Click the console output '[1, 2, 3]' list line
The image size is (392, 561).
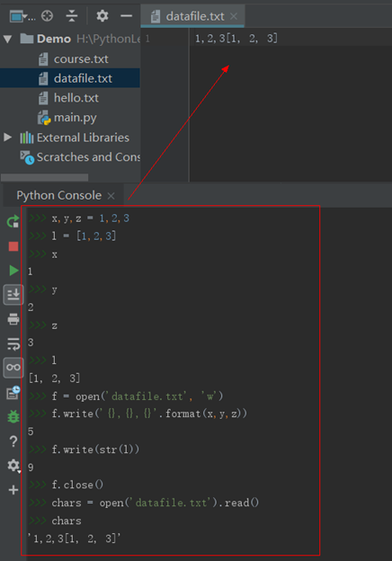pyautogui.click(x=54, y=378)
